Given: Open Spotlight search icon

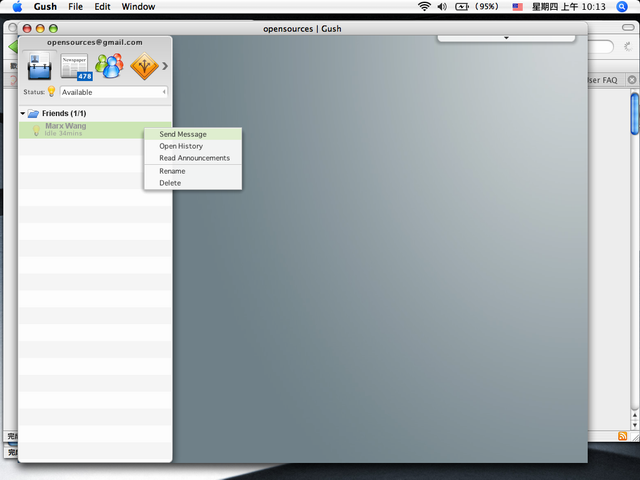Looking at the screenshot, I should point(622,7).
